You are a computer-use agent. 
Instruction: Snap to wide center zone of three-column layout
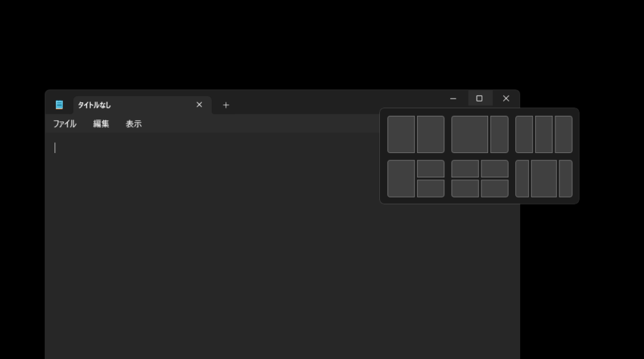pos(544,179)
